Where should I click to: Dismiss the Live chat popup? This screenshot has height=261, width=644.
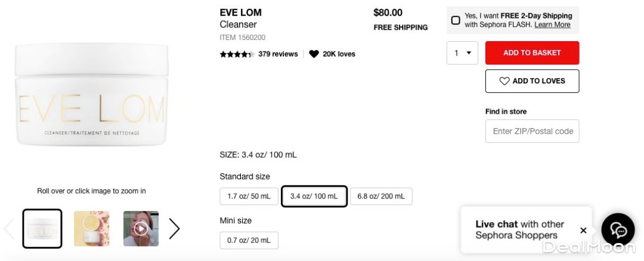583,230
